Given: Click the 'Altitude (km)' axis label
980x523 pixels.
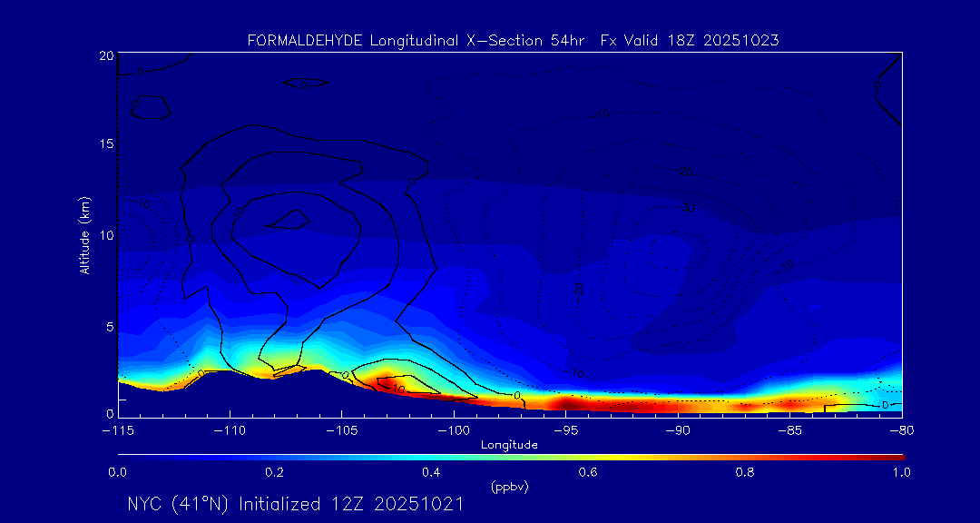Looking at the screenshot, I should tap(84, 236).
